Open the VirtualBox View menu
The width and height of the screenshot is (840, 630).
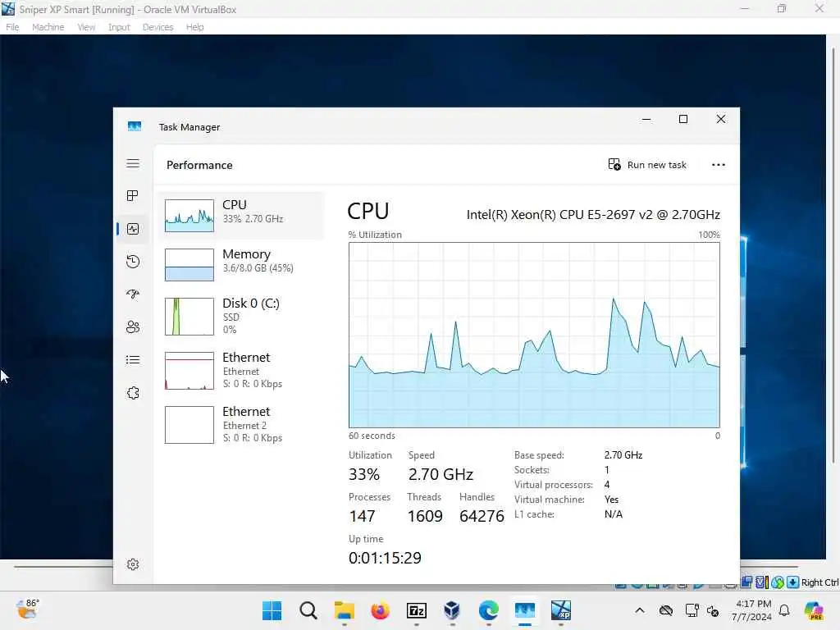[85, 27]
